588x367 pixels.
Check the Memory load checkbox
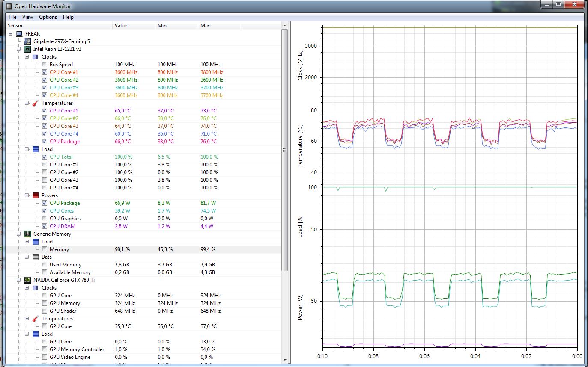coord(45,249)
